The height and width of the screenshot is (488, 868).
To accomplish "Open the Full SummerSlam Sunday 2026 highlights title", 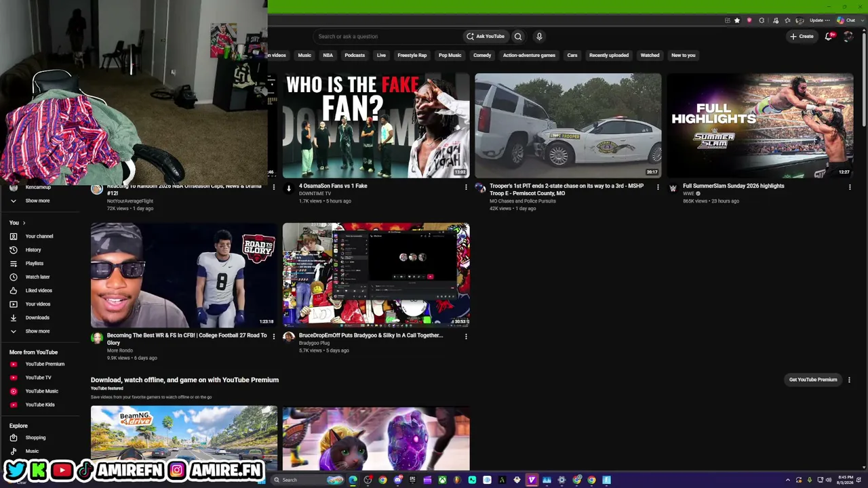I will [733, 186].
